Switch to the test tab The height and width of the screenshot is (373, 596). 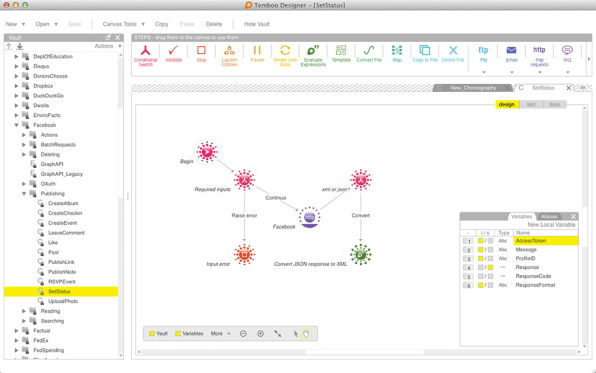[531, 104]
